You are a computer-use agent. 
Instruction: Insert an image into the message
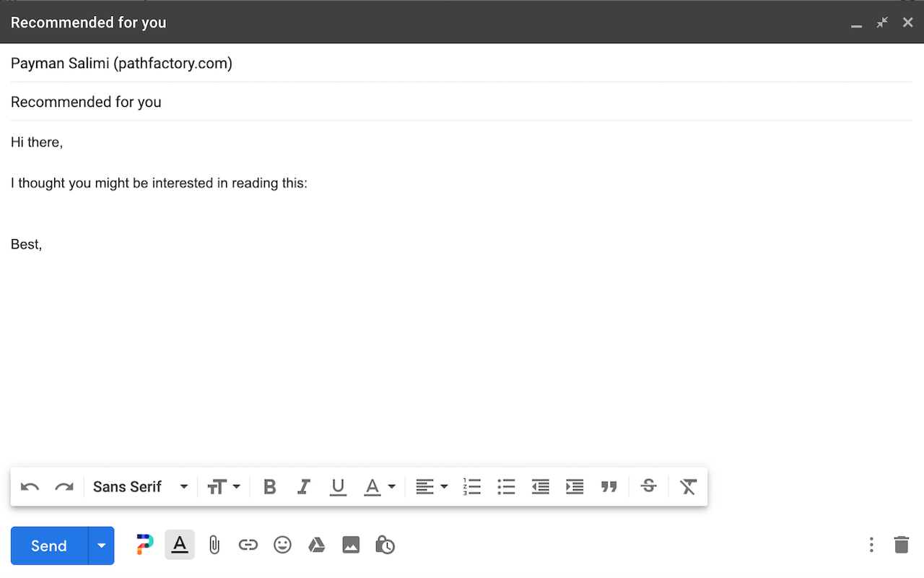coord(351,545)
